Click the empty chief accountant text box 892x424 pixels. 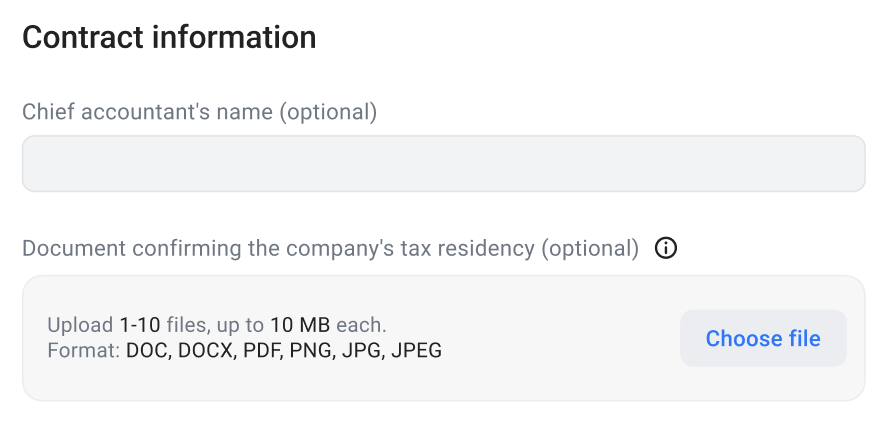click(443, 164)
